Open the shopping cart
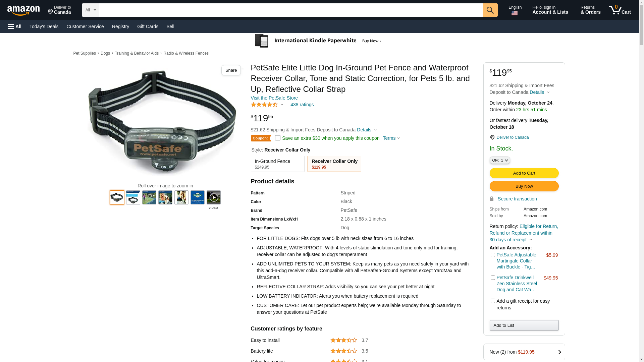This screenshot has height=362, width=644. point(620,10)
